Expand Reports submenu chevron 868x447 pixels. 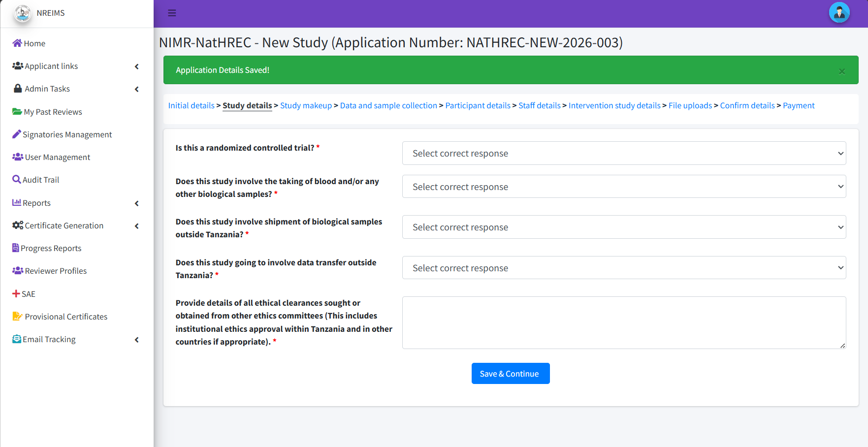pos(137,203)
